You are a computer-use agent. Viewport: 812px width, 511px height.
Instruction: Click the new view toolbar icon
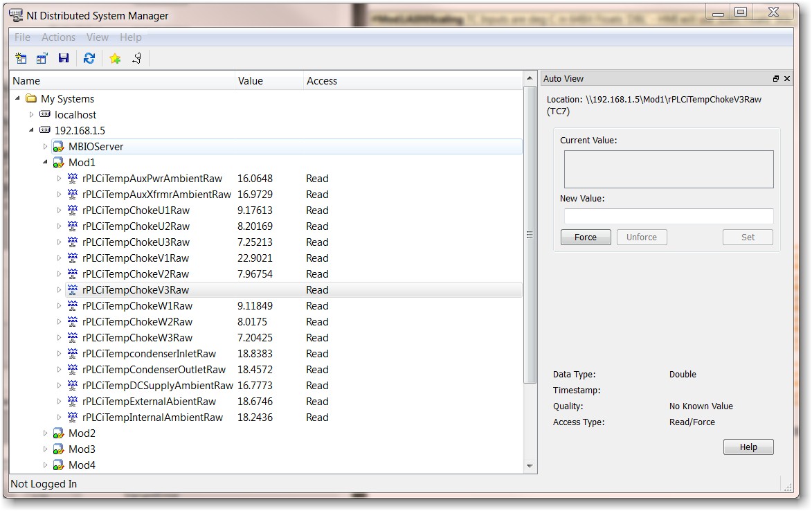[21, 58]
